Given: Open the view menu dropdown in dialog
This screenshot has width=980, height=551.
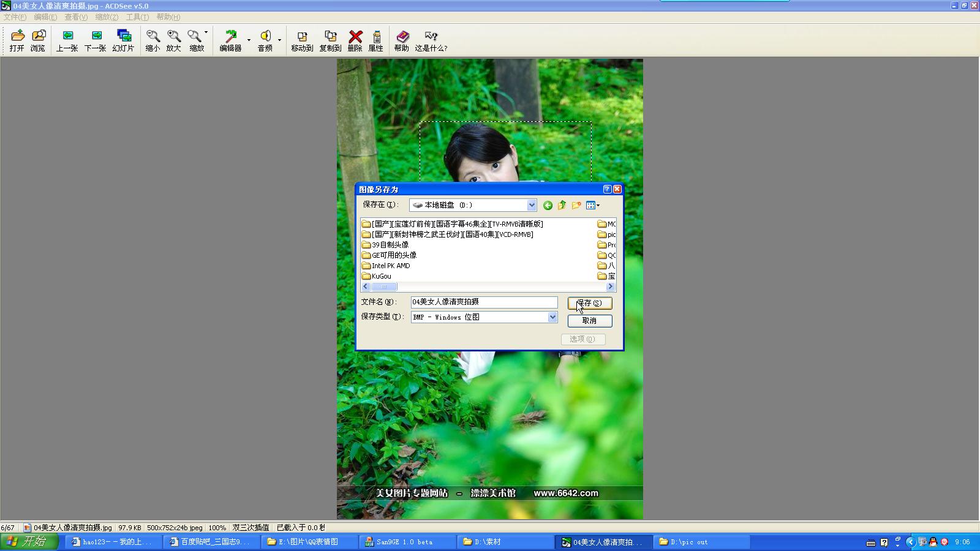Looking at the screenshot, I should coord(593,206).
